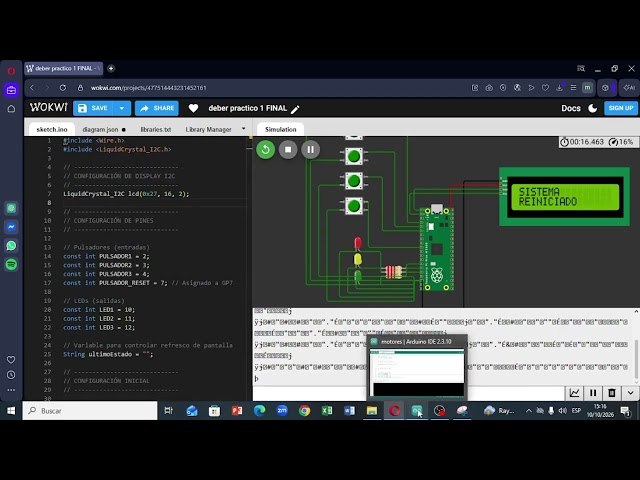
Task: Go back in the browser
Action: click(x=32, y=88)
